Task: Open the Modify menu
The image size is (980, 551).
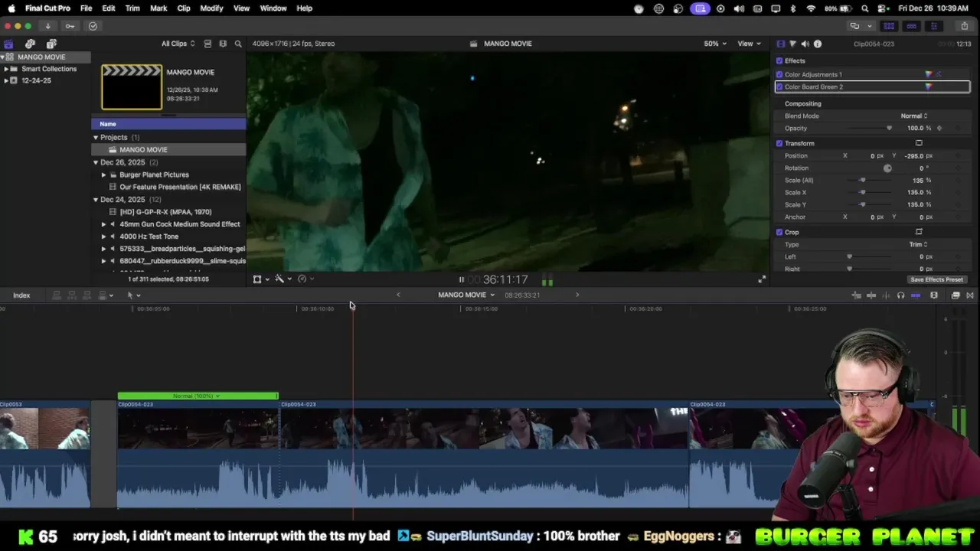Action: [211, 8]
